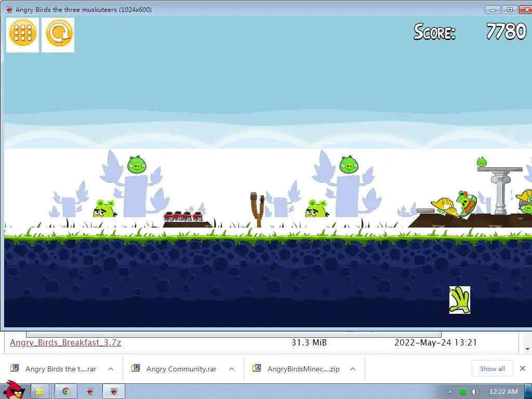This screenshot has height=399, width=532.
Task: Select the green pig atop the middle pedestal
Action: coord(349,165)
